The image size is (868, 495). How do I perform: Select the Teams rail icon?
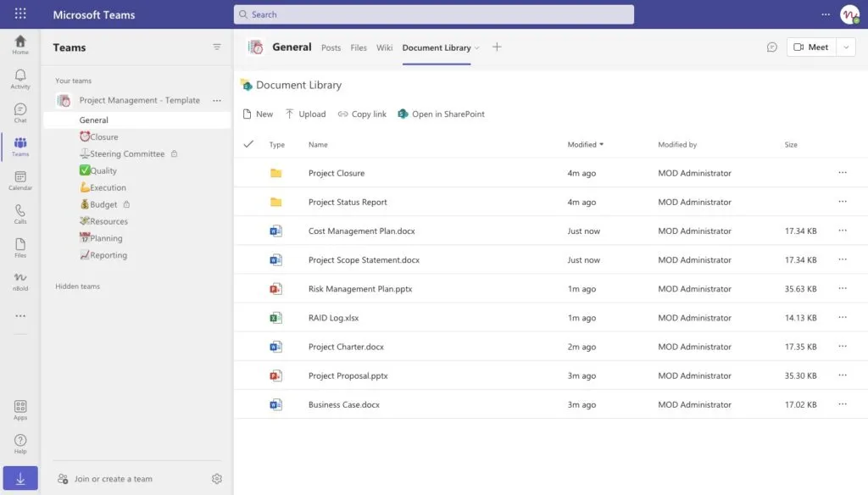click(20, 147)
